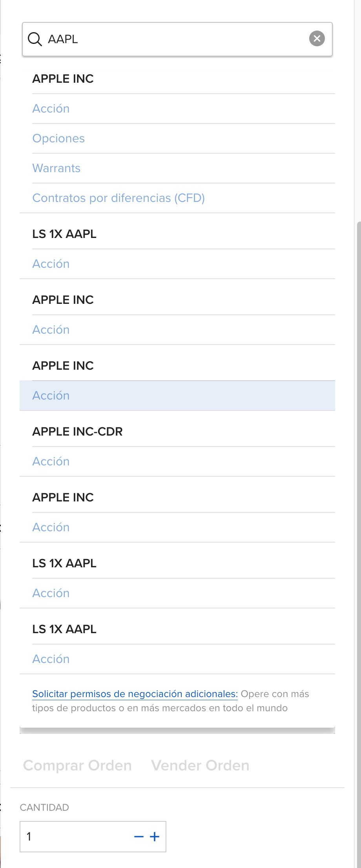Viewport: 361px width, 868px height.
Task: Select the highlighted Acción entry
Action: 177,396
